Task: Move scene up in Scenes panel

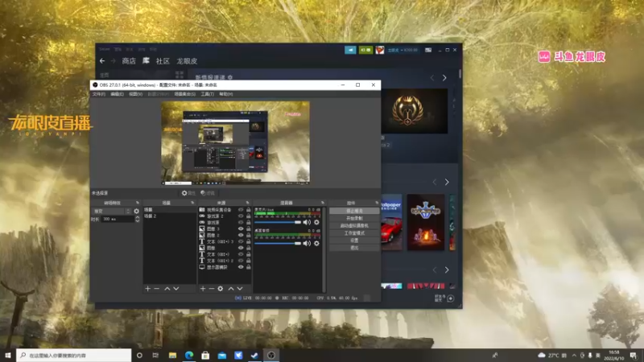Action: click(167, 289)
